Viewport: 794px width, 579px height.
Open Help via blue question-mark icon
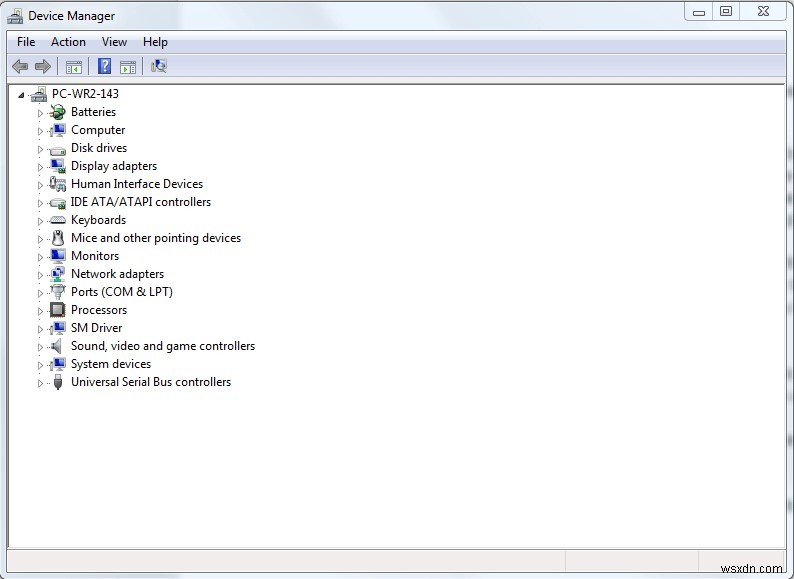[104, 66]
